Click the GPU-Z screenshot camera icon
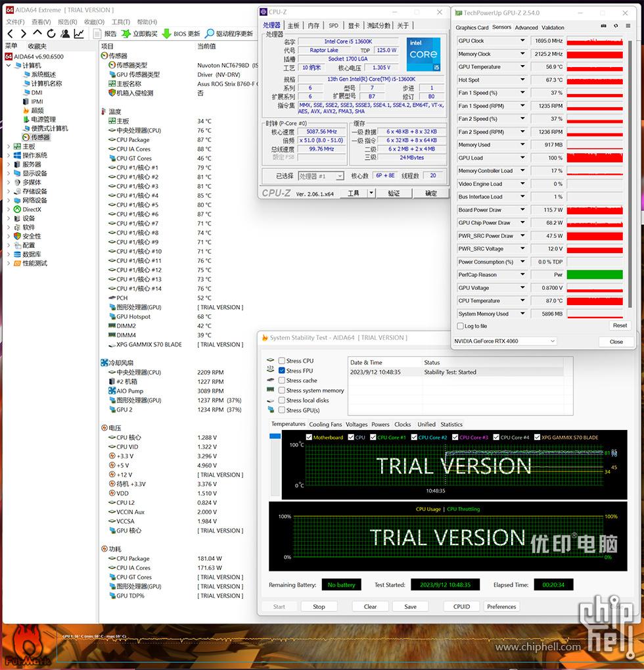Viewport: 644px width, 670px height. coord(603,26)
